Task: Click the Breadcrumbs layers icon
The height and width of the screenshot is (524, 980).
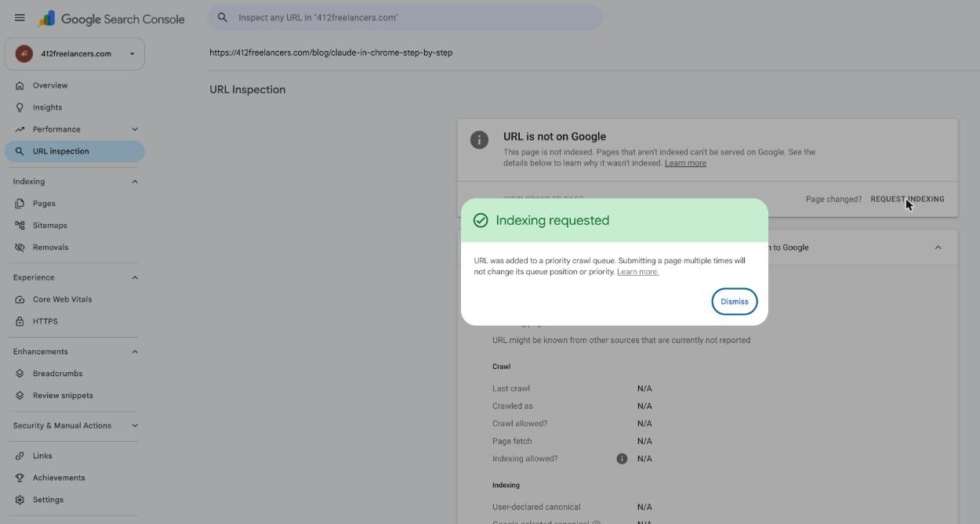Action: (20, 374)
